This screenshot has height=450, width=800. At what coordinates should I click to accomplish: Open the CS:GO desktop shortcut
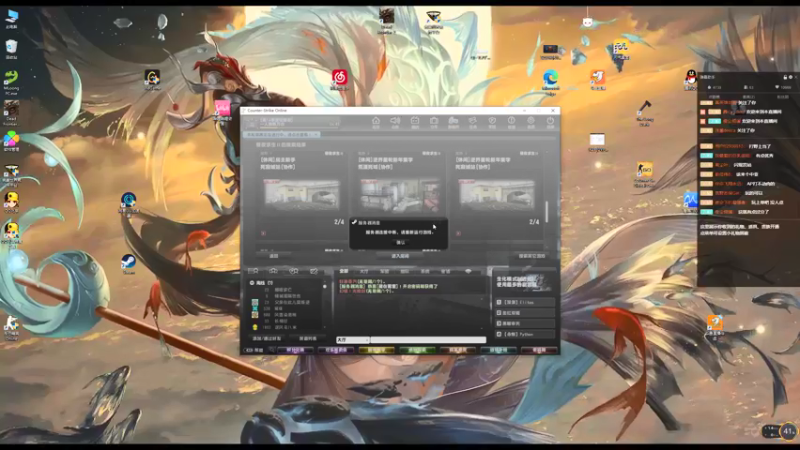(644, 173)
